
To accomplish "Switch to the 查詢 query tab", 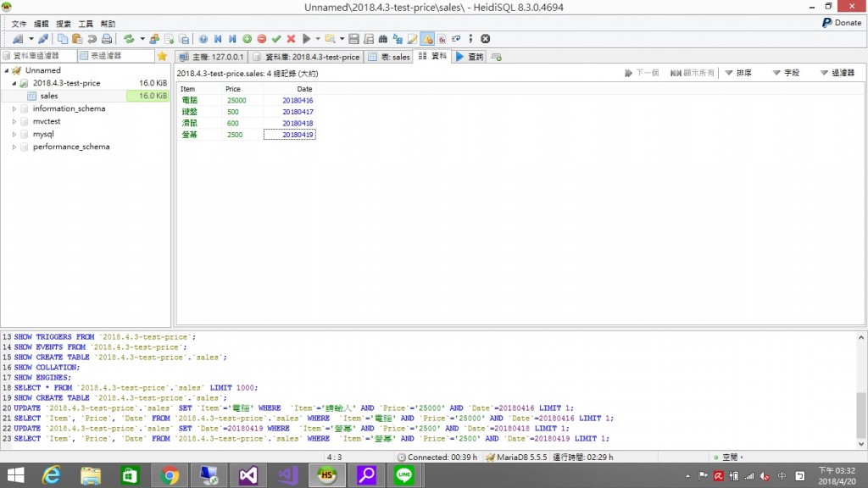I will 470,57.
